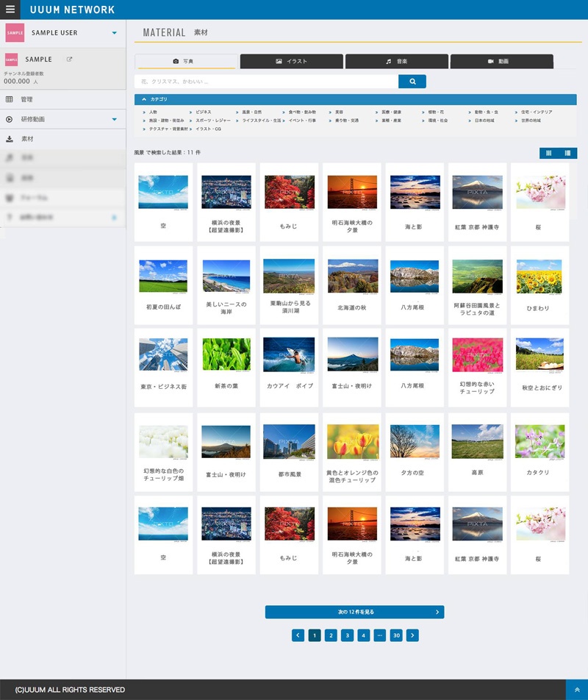This screenshot has height=700, width=588.
Task: Go to next page with right arrow
Action: [x=412, y=635]
